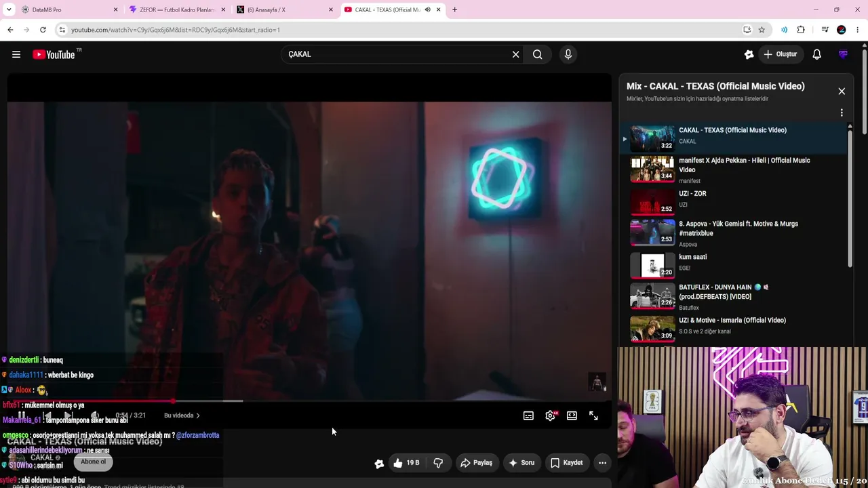Close the ZEFOR tab

223,9
